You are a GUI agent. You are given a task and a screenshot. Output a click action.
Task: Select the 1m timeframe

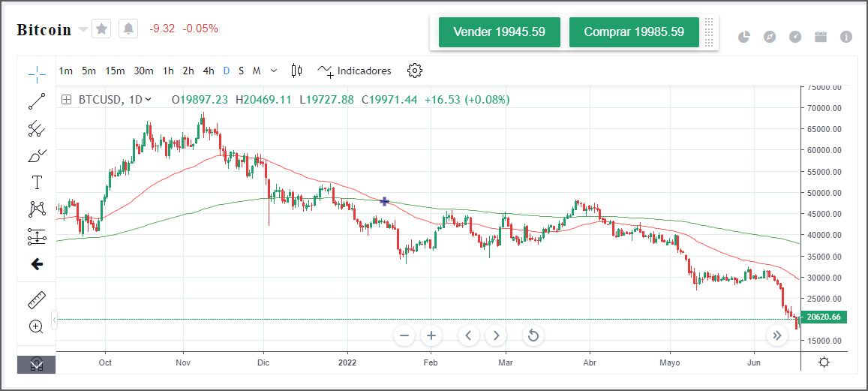click(65, 71)
